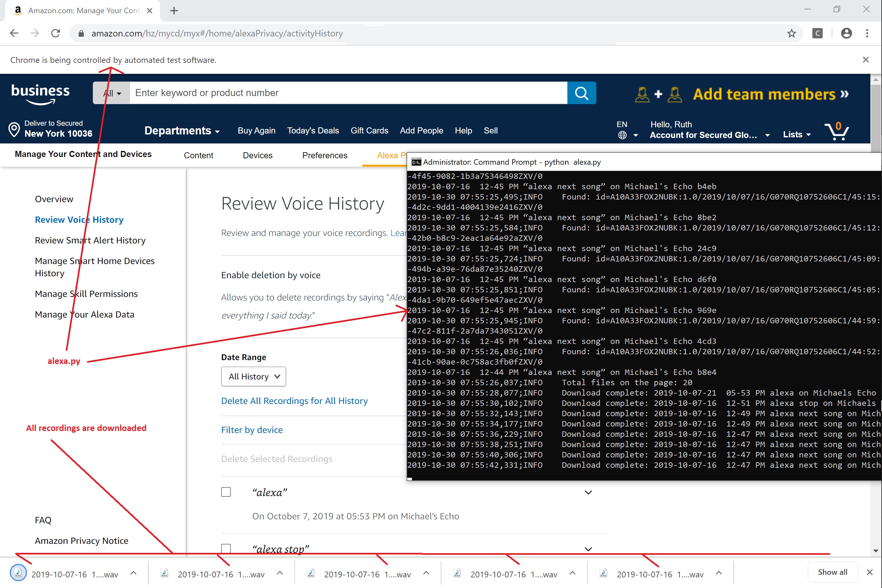This screenshot has width=882, height=588.
Task: Expand the "alexa" recording entry chevron
Action: (588, 492)
